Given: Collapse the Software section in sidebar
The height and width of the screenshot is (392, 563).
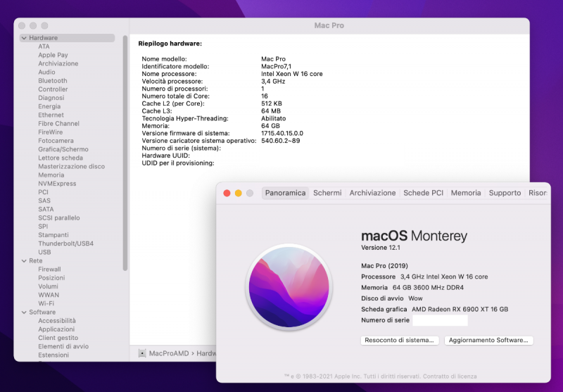Looking at the screenshot, I should pyautogui.click(x=24, y=312).
